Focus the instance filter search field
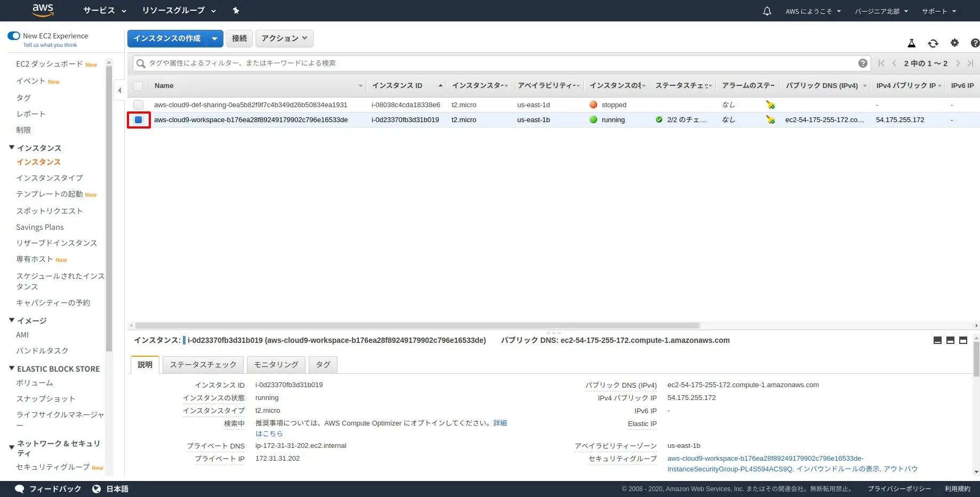This screenshot has width=980, height=497. [502, 63]
